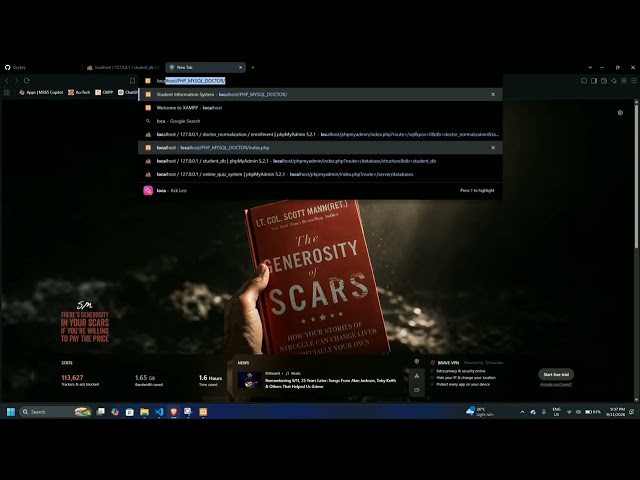This screenshot has width=640, height=480.
Task: Open Apps | M365 Copilot bookmark
Action: [x=41, y=92]
